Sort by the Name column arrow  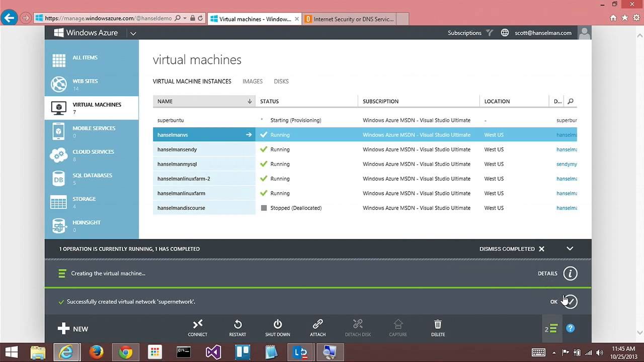pyautogui.click(x=250, y=101)
